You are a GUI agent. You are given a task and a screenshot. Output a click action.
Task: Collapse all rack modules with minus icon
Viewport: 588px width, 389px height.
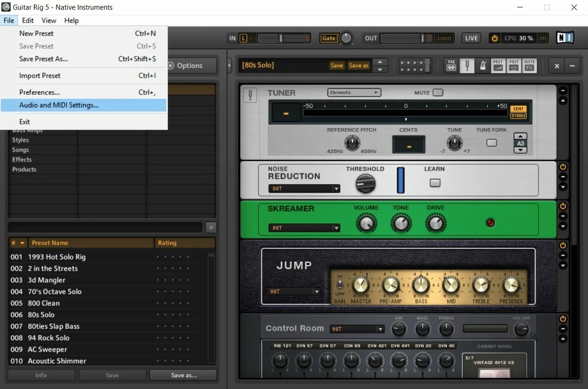coord(572,66)
